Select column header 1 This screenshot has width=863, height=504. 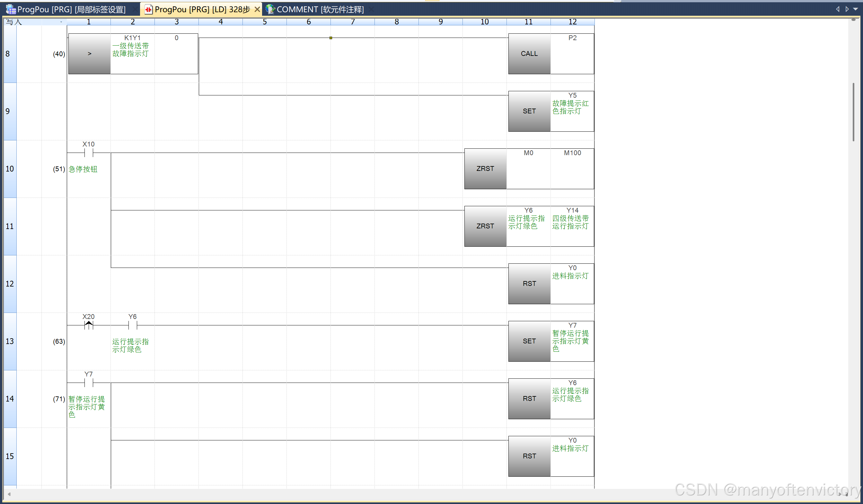[x=89, y=22]
